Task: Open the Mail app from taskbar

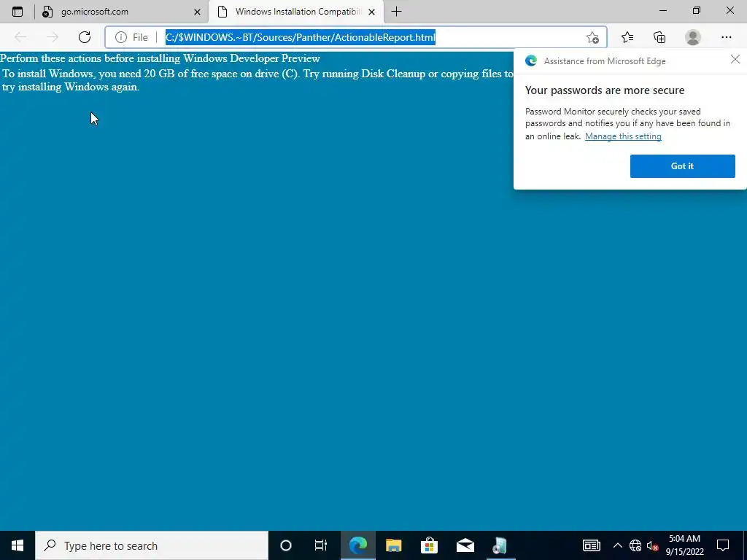Action: [x=465, y=545]
